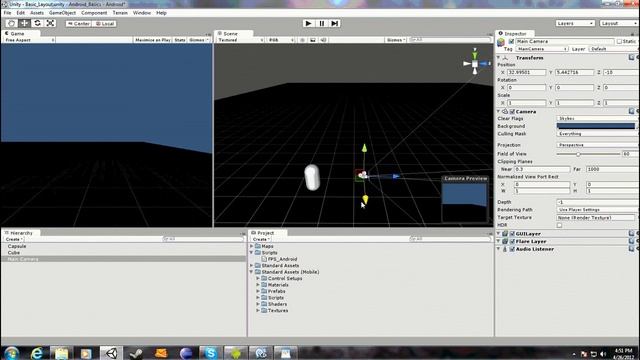The width and height of the screenshot is (640, 360).
Task: Open the Culling Mask dropdown
Action: coord(598,134)
